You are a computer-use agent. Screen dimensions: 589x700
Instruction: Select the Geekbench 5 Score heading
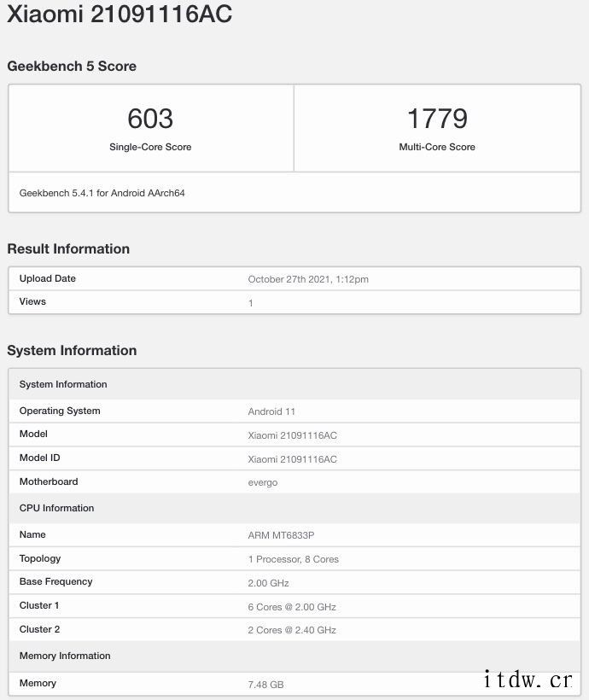(72, 66)
